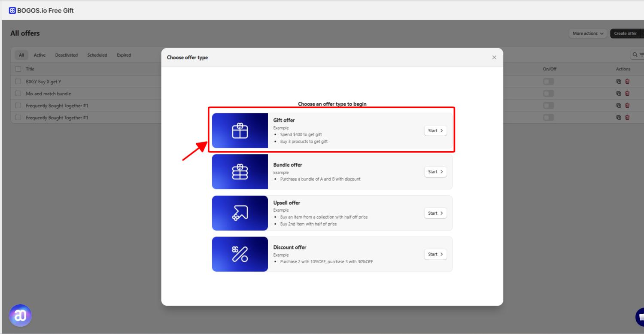This screenshot has width=644, height=334.
Task: Duplicate the BXGY Buy X get Y offer
Action: tap(618, 81)
